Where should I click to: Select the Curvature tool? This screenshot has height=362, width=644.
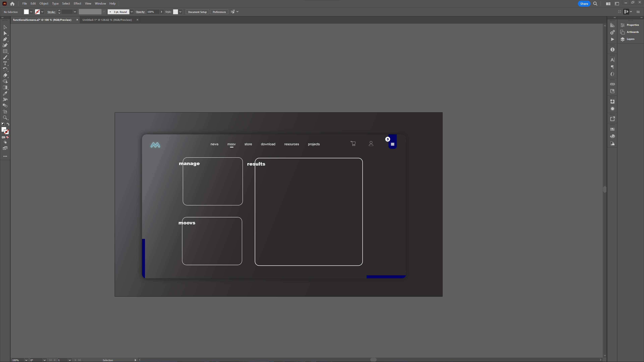(5, 45)
